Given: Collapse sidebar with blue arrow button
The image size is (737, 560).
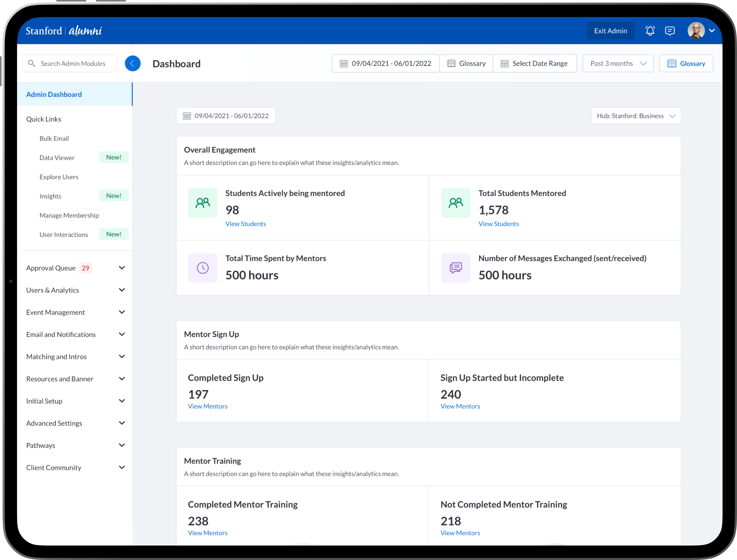Looking at the screenshot, I should click(132, 63).
